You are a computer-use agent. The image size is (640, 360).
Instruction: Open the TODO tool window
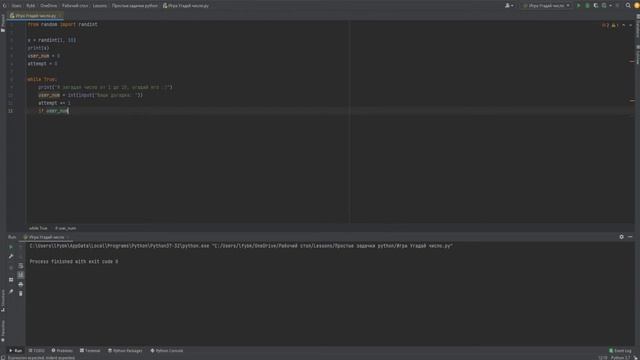pos(37,351)
